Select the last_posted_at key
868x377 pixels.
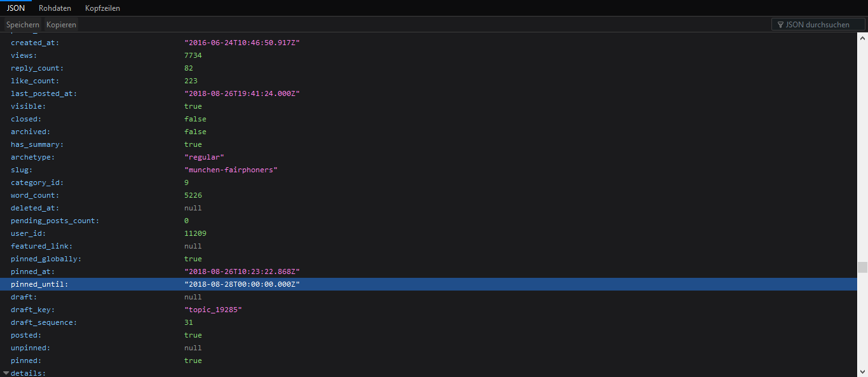pyautogui.click(x=43, y=93)
